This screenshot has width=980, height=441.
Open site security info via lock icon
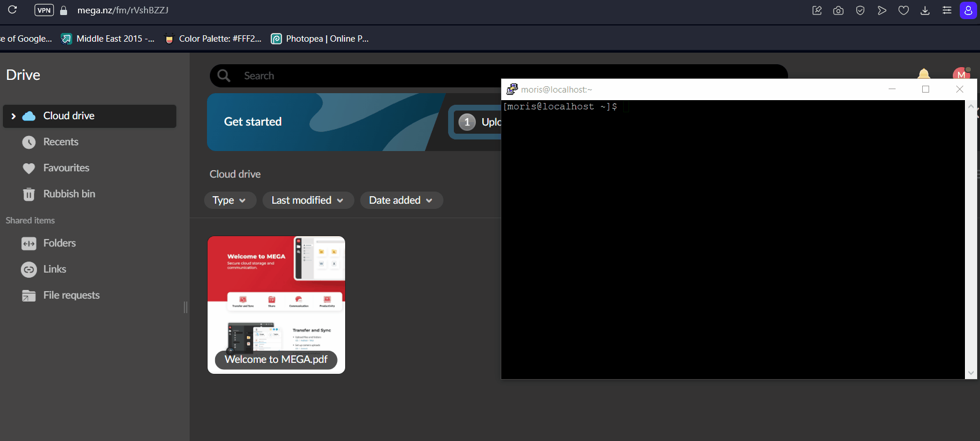pyautogui.click(x=64, y=10)
